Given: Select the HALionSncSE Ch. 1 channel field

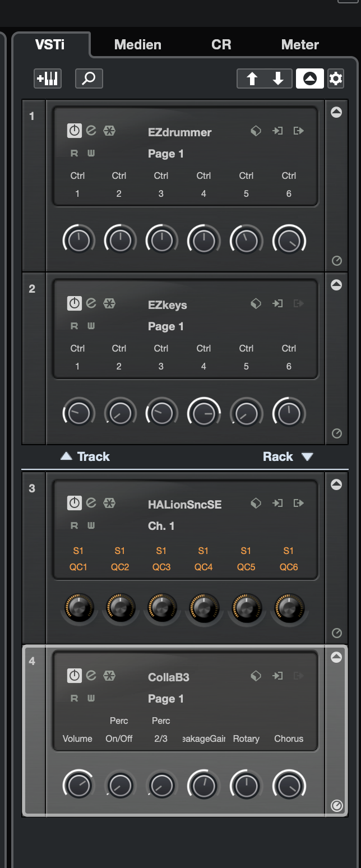Looking at the screenshot, I should click(x=161, y=525).
